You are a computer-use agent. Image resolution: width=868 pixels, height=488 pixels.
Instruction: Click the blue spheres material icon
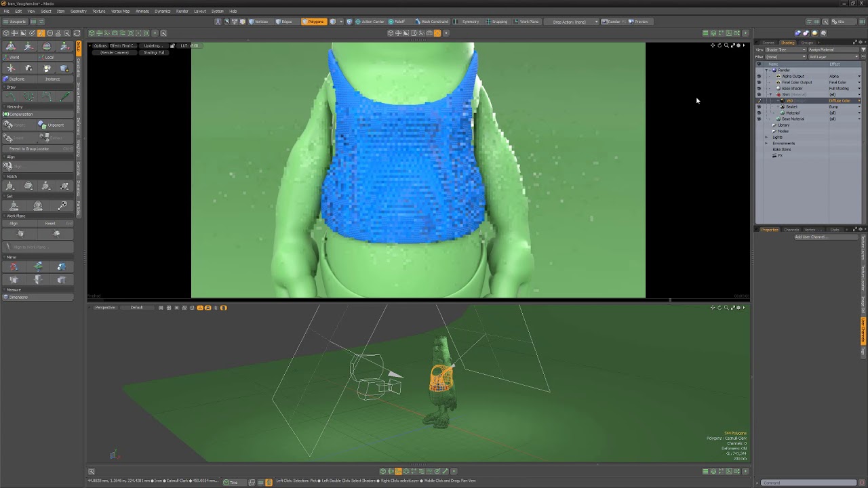point(797,33)
